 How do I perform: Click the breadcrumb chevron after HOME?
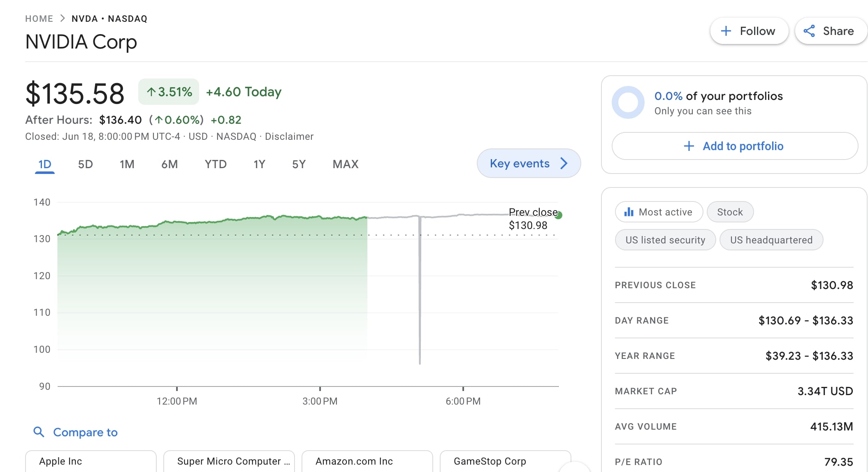click(63, 19)
